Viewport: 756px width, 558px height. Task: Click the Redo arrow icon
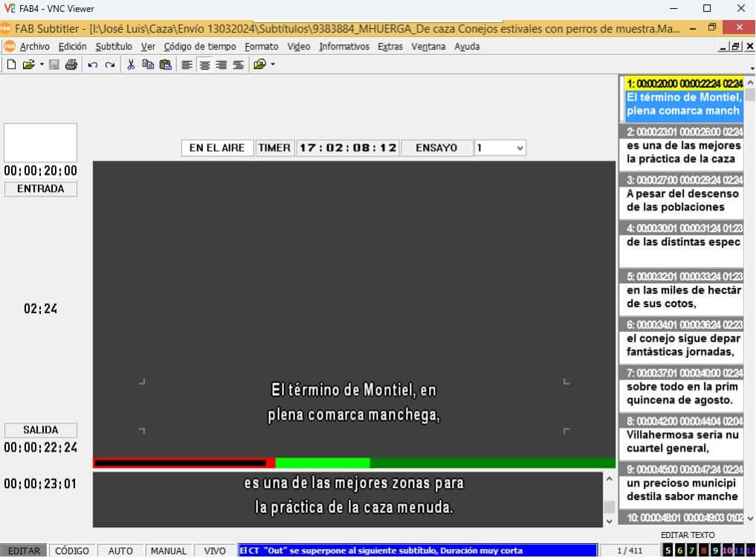tap(110, 65)
